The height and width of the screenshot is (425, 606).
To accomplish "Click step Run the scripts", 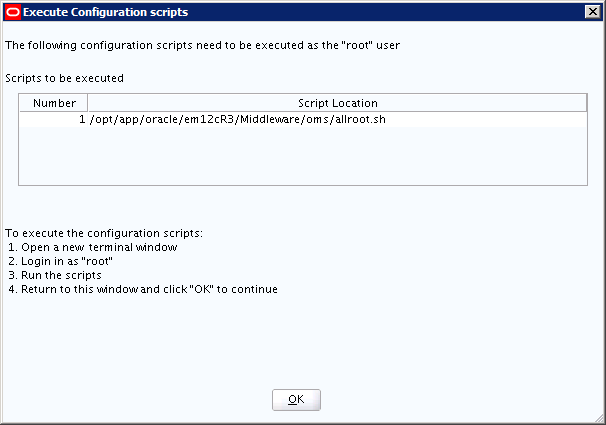I will point(55,275).
